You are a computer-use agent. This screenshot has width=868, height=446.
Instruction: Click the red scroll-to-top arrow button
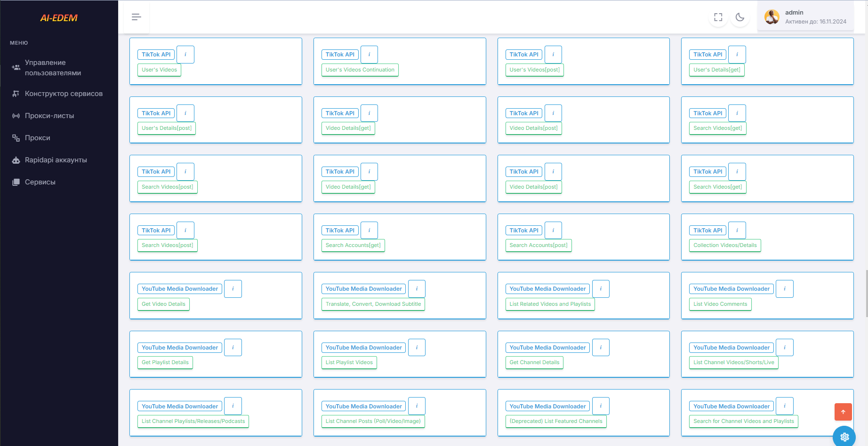(843, 412)
